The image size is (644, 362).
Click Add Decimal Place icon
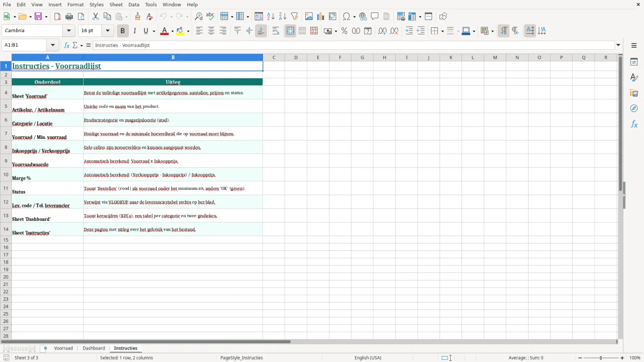382,31
